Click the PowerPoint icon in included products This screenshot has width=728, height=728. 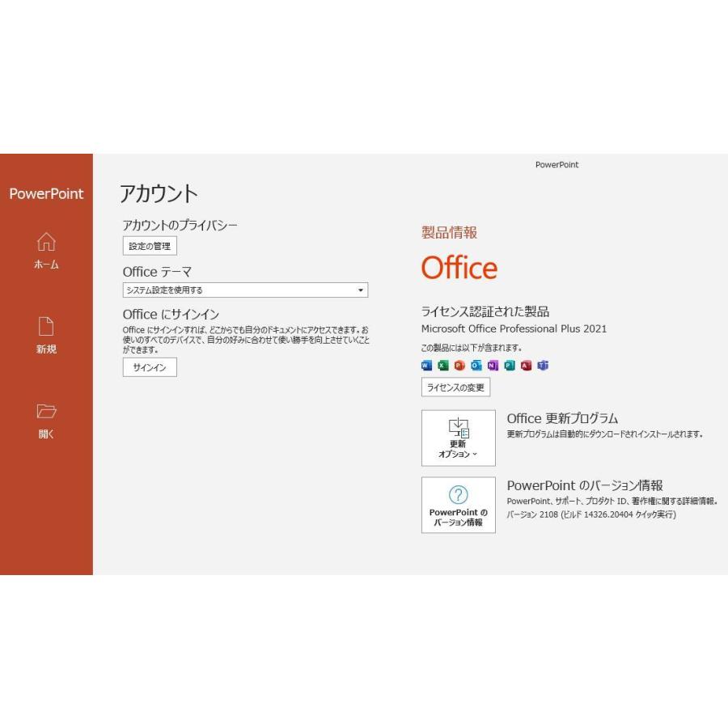[x=459, y=366]
